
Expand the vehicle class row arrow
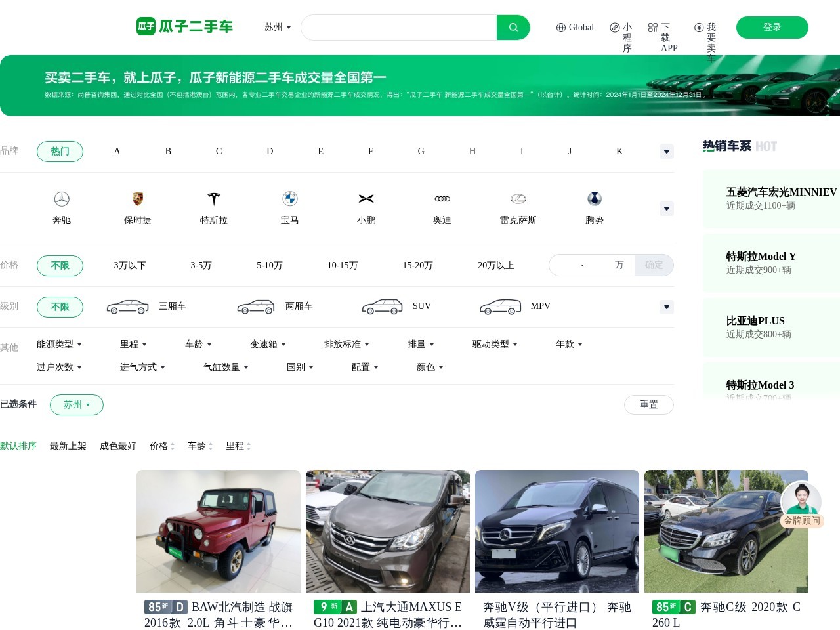click(x=667, y=307)
